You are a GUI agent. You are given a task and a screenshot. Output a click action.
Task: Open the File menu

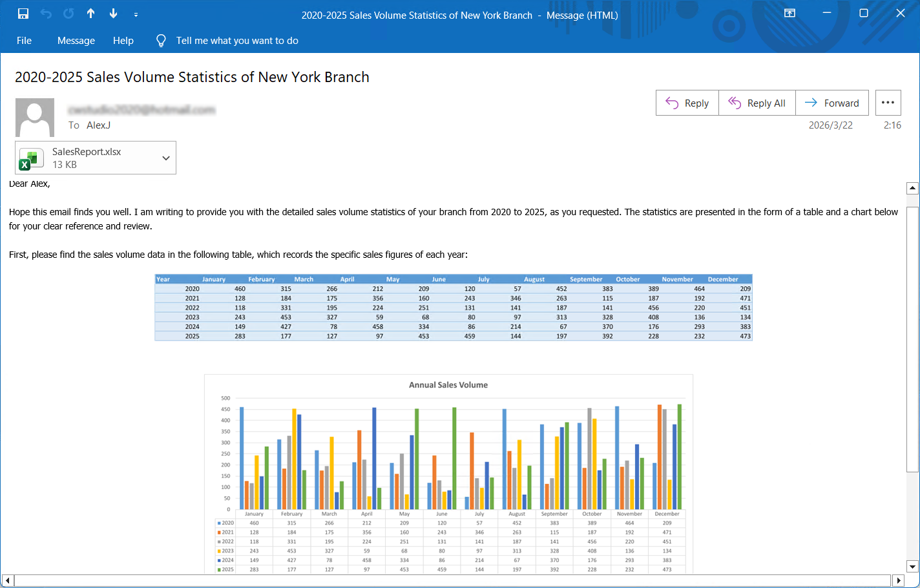(x=23, y=40)
